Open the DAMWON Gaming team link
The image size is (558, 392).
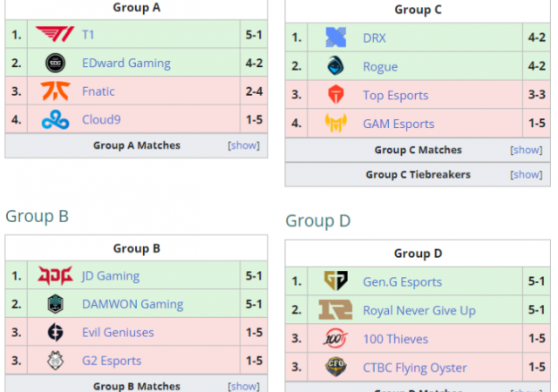(x=133, y=304)
